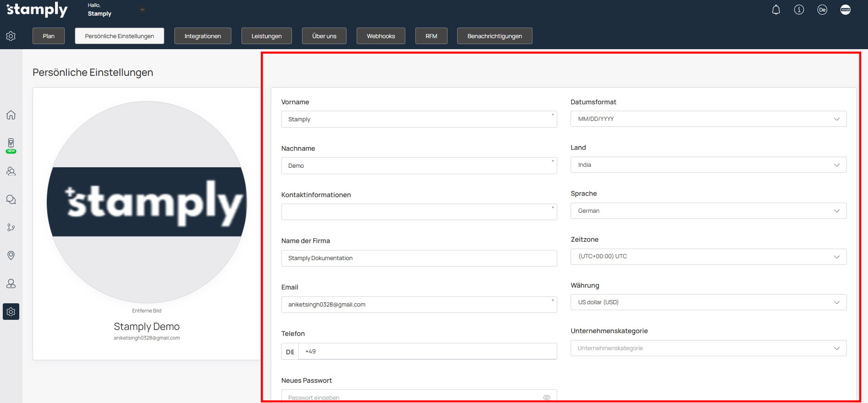
Task: Open the Land dropdown showing India
Action: 708,165
